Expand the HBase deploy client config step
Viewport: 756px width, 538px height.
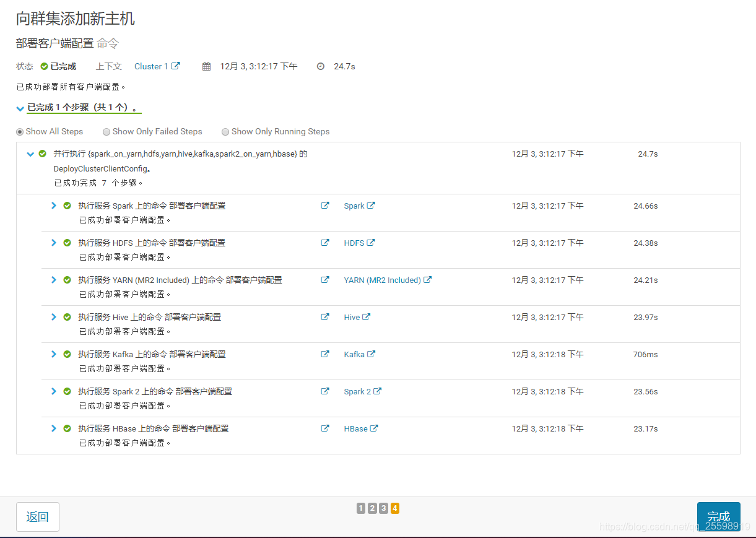[54, 428]
